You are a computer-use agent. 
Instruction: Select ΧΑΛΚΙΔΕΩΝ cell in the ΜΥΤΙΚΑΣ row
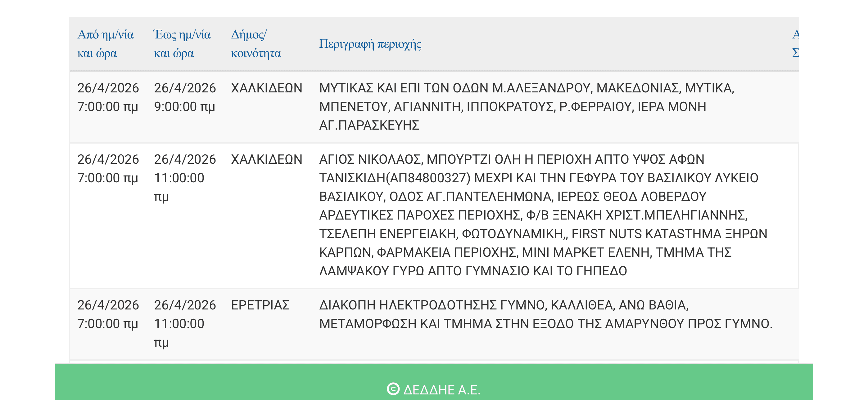pos(267,88)
